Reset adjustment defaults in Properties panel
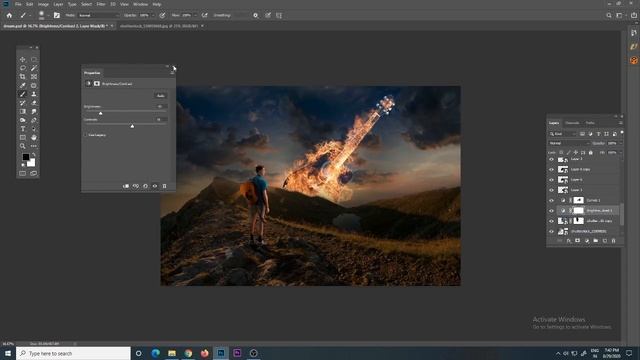The height and width of the screenshot is (360, 640). pos(145,186)
